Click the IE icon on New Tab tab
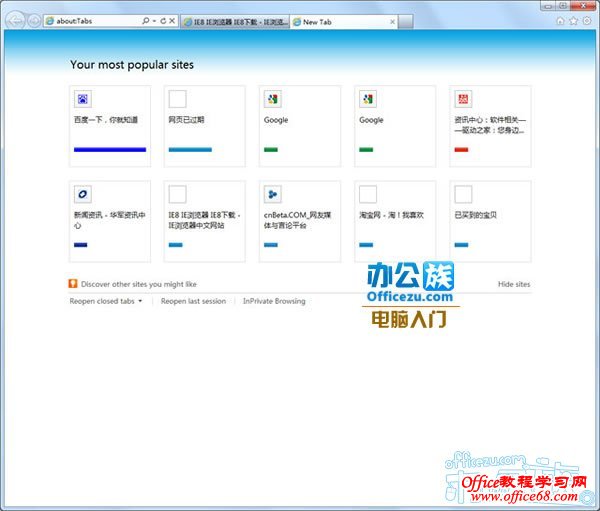The width and height of the screenshot is (600, 511). [x=297, y=22]
